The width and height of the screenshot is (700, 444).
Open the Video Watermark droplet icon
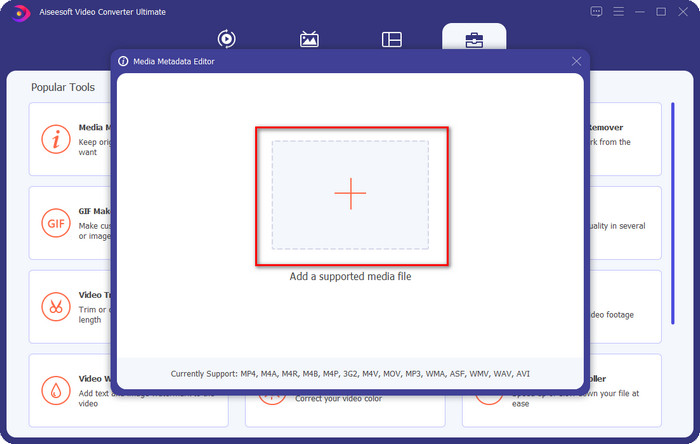click(55, 390)
